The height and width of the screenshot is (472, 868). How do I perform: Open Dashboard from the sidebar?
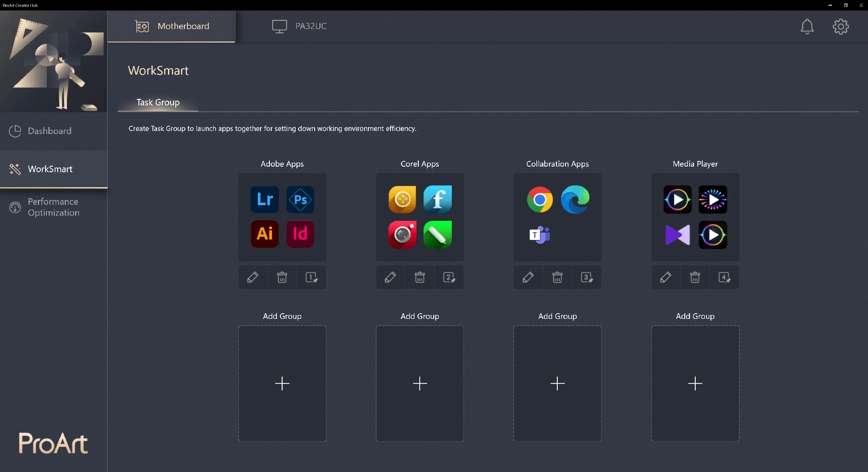(x=49, y=131)
